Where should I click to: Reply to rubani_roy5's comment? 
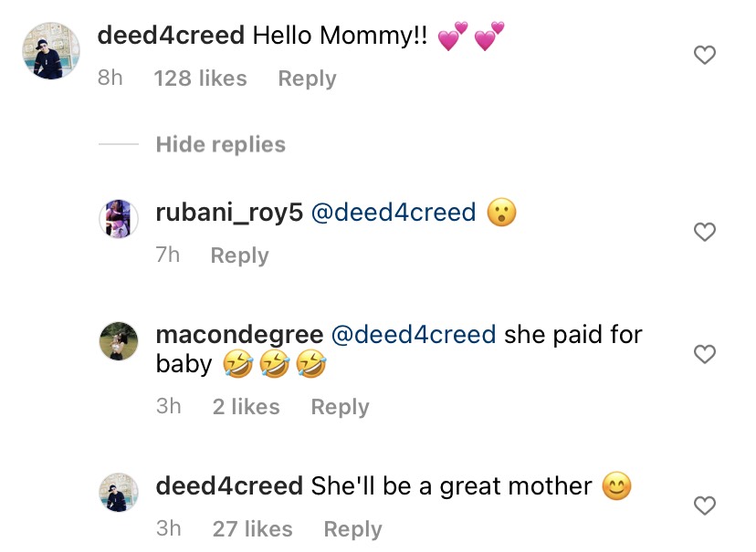click(239, 255)
